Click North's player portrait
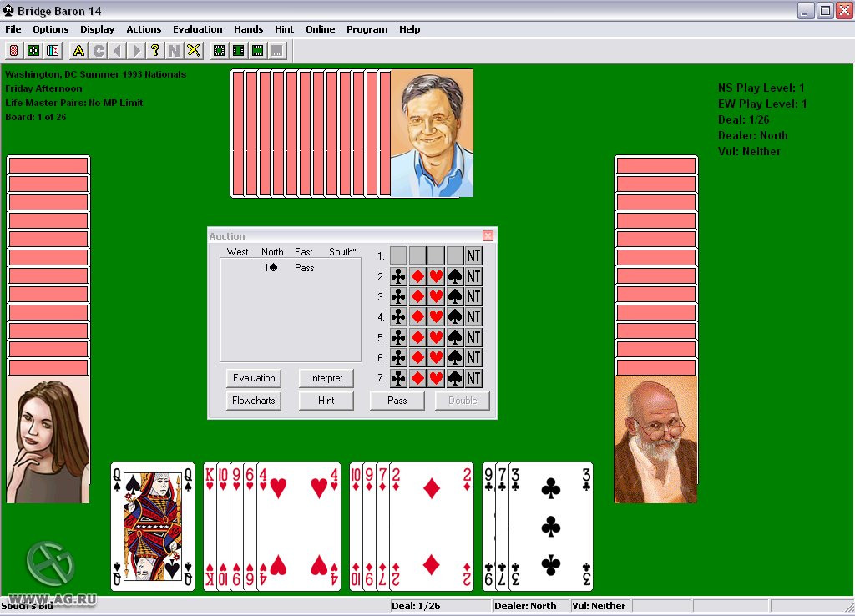 432,133
